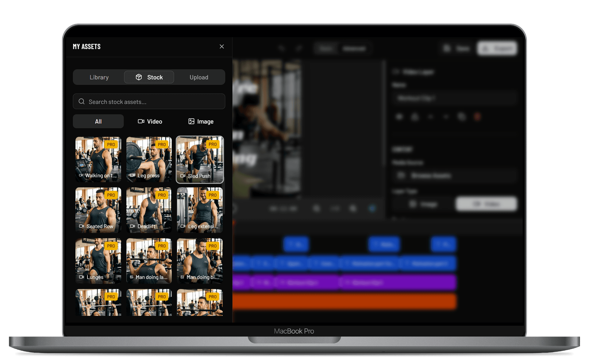
Task: Choose the Lunges stock video
Action: tap(98, 261)
